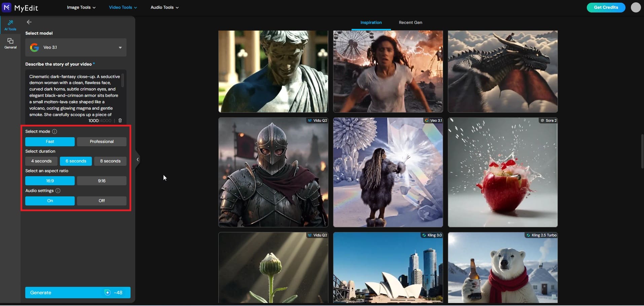This screenshot has height=306, width=644.
Task: Click the MyEdit logo icon
Action: [6, 7]
